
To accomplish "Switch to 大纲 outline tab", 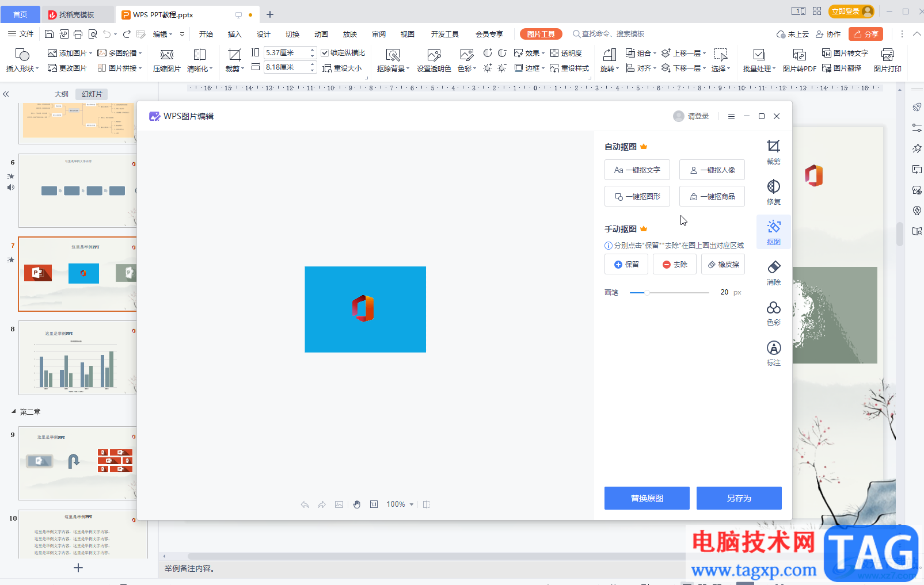I will point(62,94).
